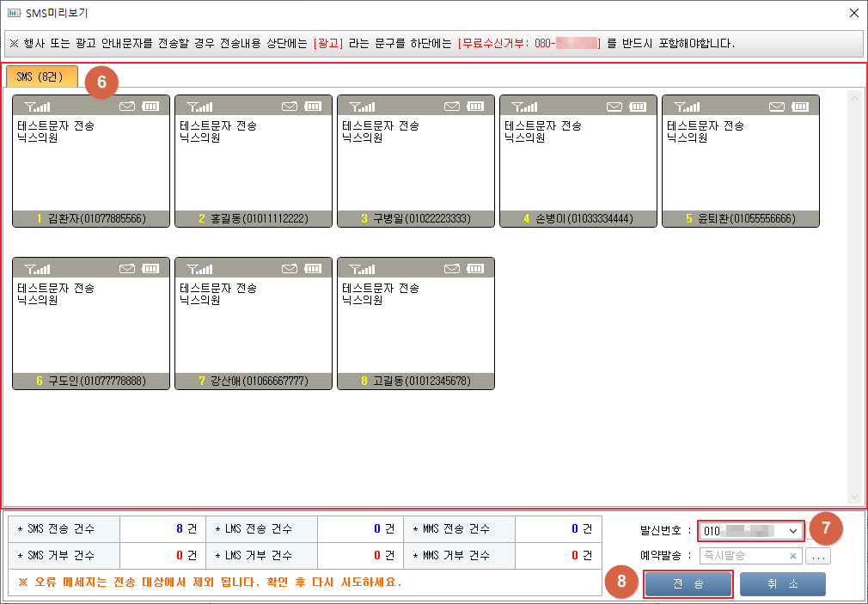Click signal strength icon on 구병일 card

[359, 107]
